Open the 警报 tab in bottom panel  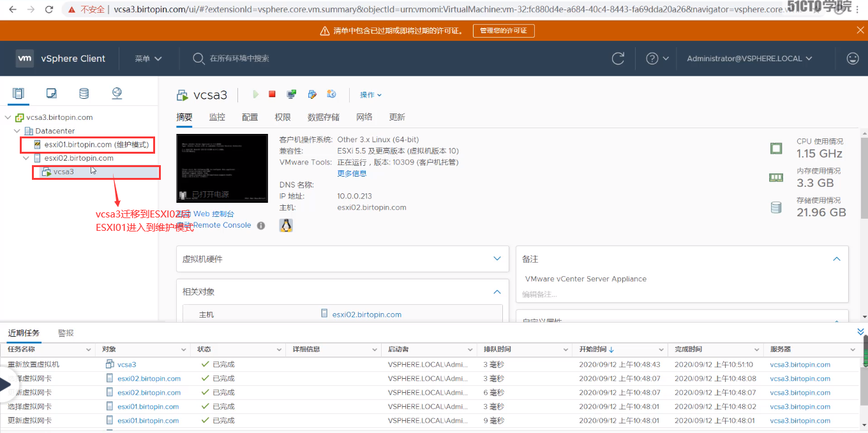(66, 333)
